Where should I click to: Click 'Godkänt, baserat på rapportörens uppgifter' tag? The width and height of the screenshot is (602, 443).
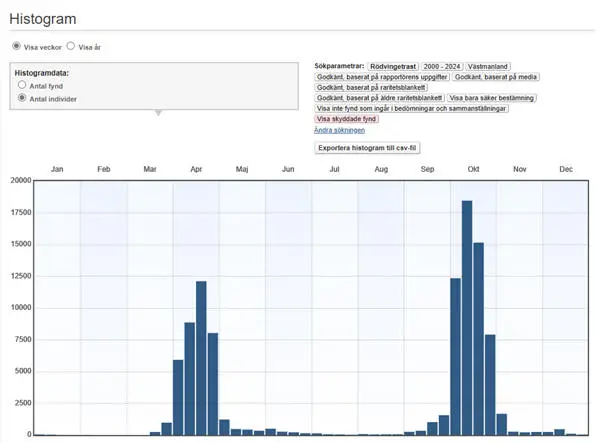coord(382,76)
